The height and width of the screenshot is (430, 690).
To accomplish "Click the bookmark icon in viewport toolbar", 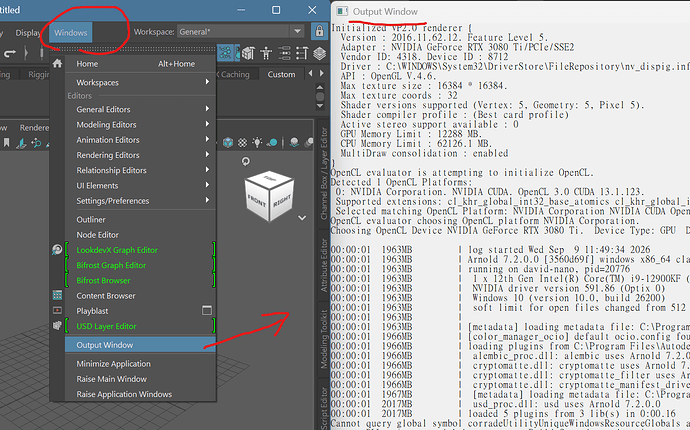I will 6,143.
